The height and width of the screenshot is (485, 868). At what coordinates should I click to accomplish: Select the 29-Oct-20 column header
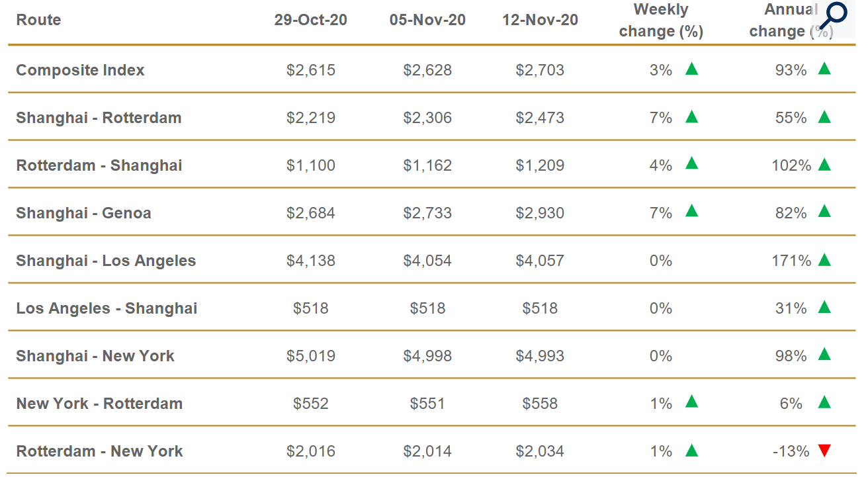pos(310,20)
